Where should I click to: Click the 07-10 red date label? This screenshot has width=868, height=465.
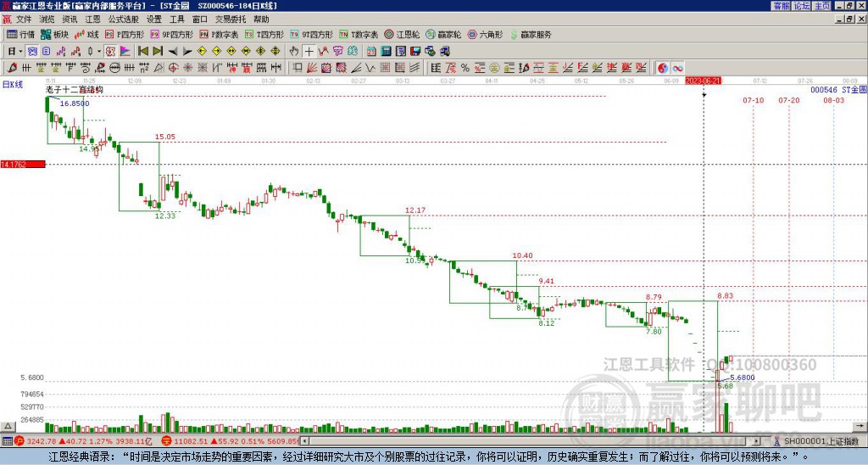tap(754, 100)
